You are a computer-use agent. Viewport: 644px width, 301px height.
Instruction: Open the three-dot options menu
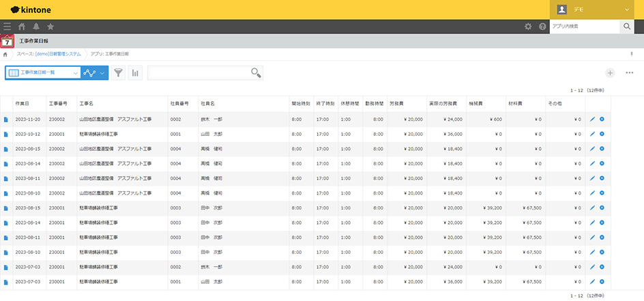[x=630, y=73]
